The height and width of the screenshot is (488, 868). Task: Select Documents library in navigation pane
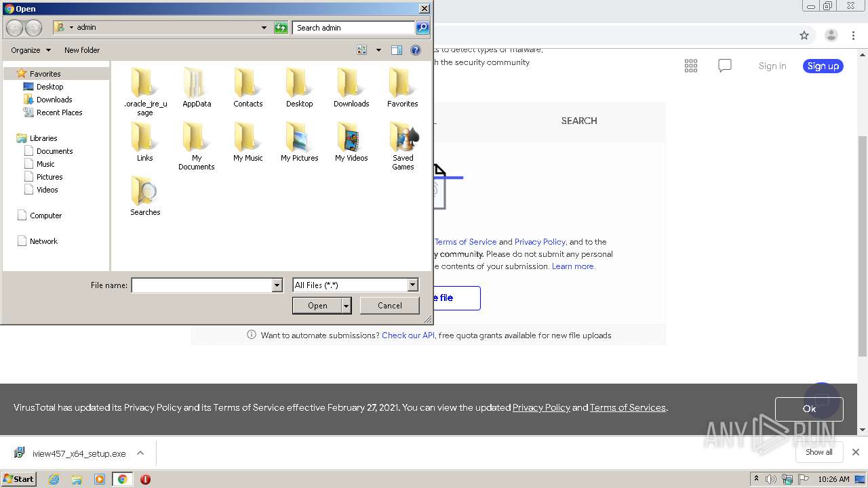point(54,151)
